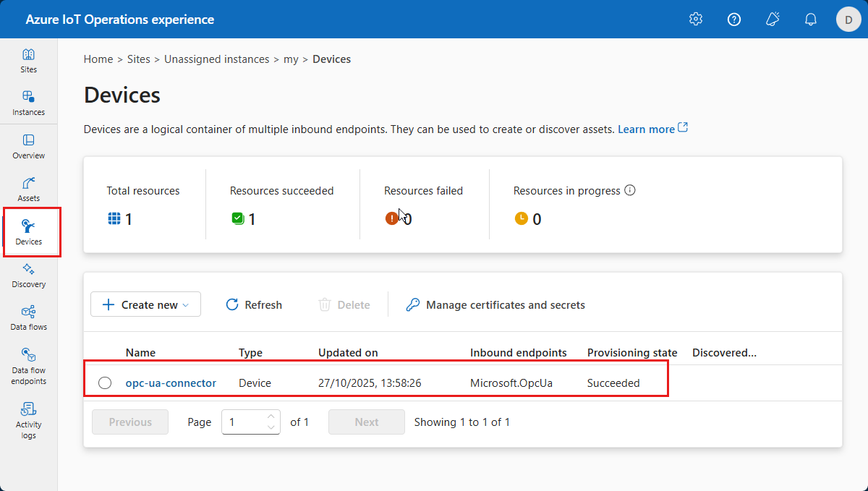Open the Create new dropdown
This screenshot has width=868, height=491.
[145, 304]
